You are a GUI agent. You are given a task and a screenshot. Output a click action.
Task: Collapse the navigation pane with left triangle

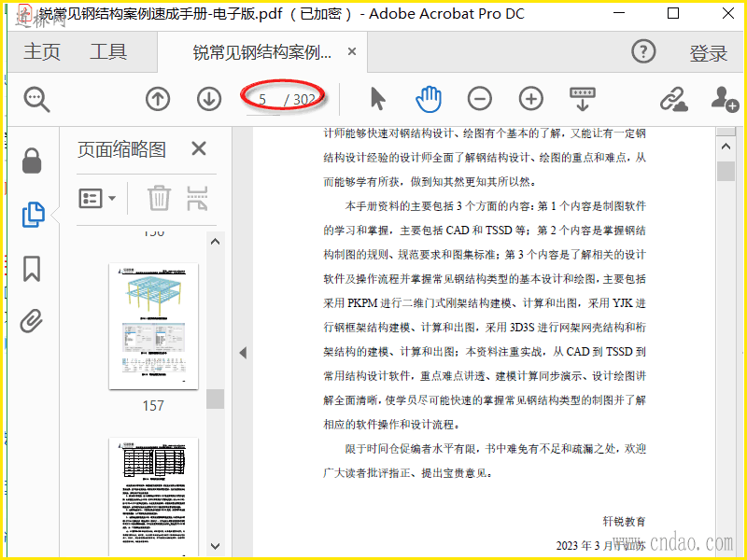pos(243,353)
